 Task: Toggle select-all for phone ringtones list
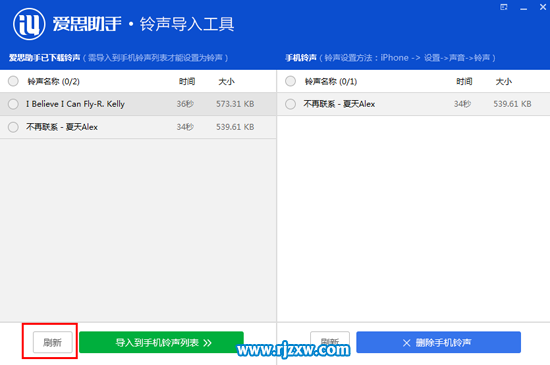(x=290, y=81)
